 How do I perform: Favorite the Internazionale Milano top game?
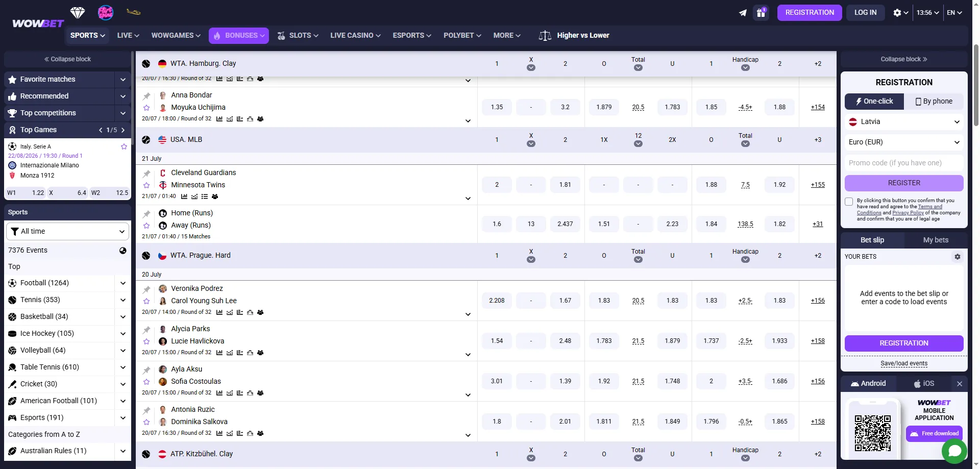pyautogui.click(x=124, y=146)
